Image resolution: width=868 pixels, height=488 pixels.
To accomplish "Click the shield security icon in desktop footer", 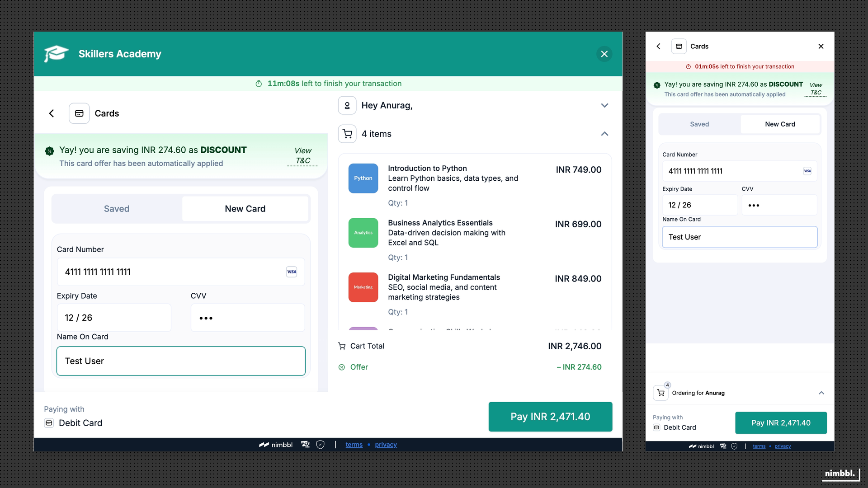I will point(320,445).
